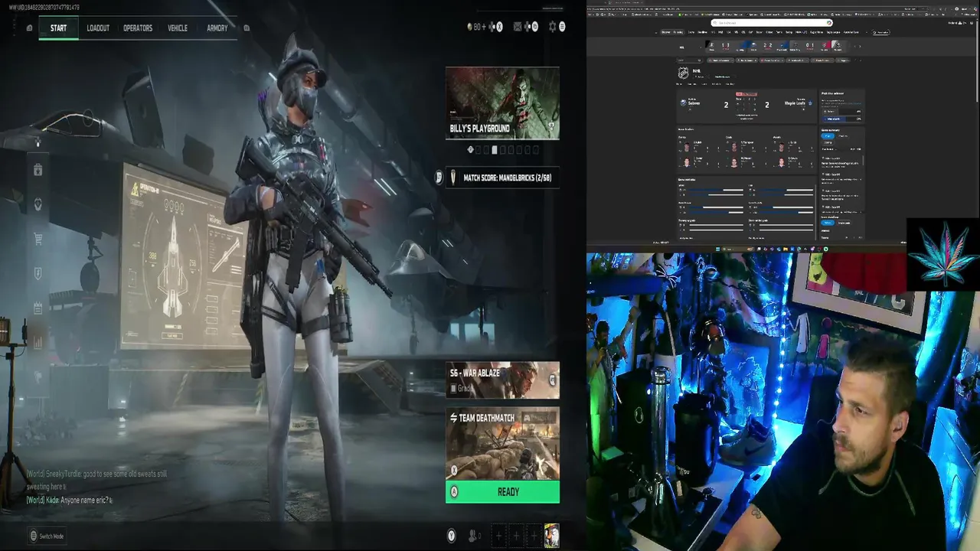This screenshot has width=980, height=551.
Task: Click the browser window search box
Action: pyautogui.click(x=772, y=23)
